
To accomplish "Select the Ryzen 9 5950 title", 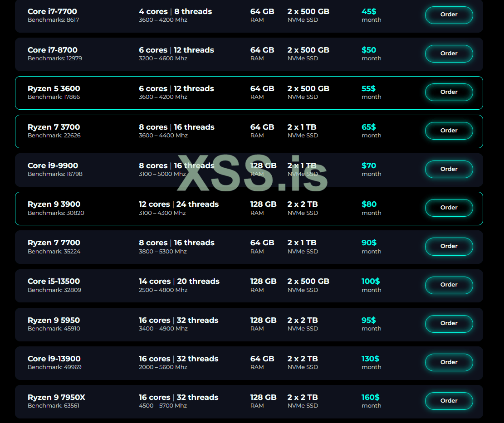I will click(54, 320).
